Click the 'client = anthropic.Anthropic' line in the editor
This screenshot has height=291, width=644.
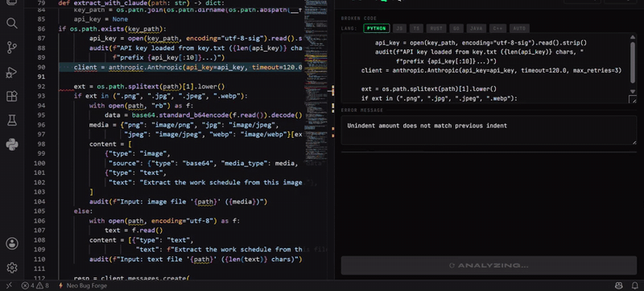point(188,68)
